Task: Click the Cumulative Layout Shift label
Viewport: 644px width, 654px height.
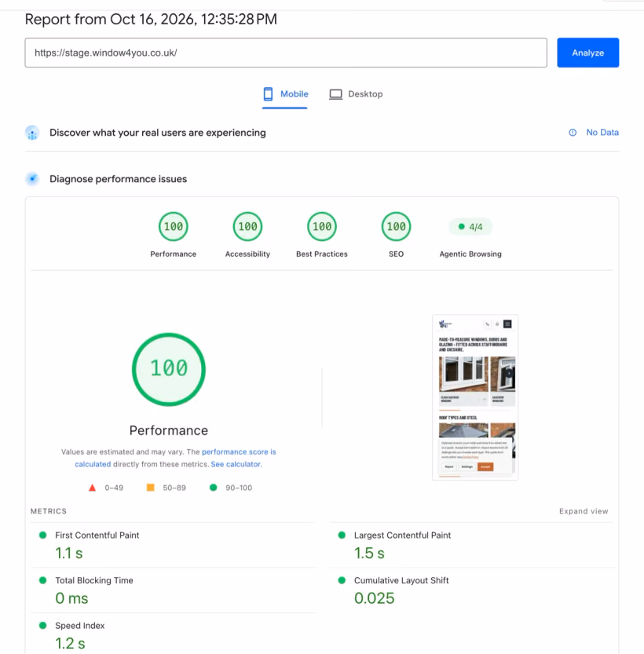Action: pos(401,580)
